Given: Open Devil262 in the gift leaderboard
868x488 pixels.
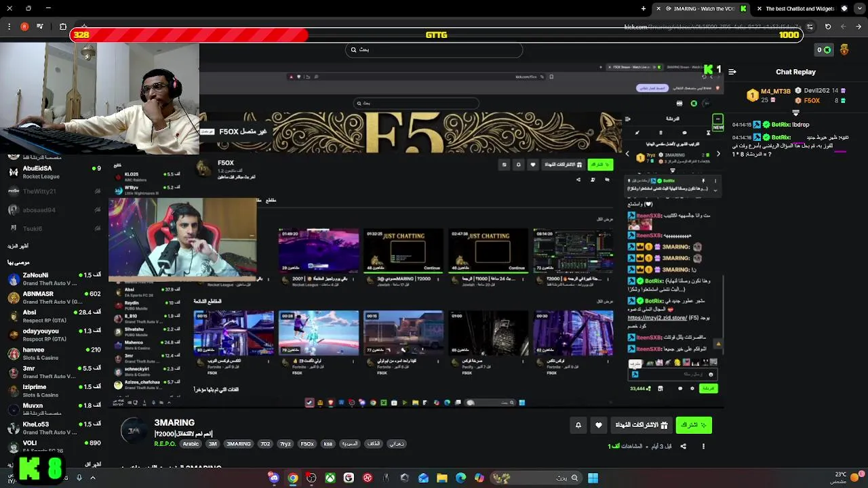Looking at the screenshot, I should 816,91.
